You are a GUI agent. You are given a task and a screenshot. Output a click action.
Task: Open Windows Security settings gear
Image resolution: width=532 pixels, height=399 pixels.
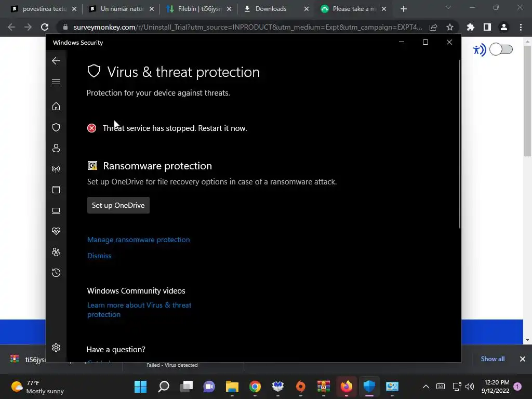[56, 348]
